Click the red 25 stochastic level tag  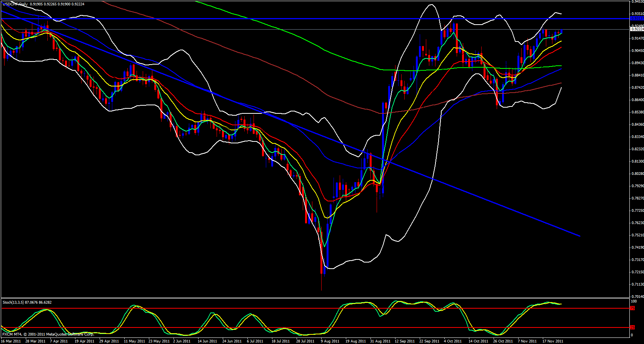click(x=632, y=327)
